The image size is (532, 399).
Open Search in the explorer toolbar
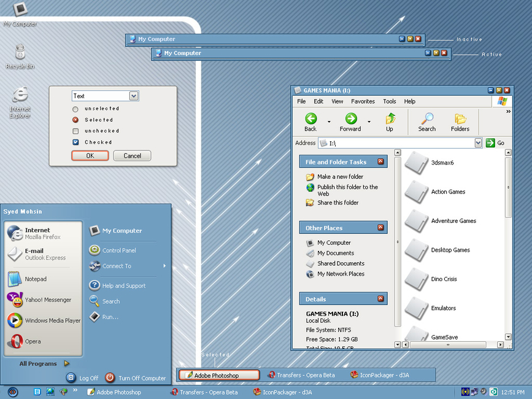[427, 122]
